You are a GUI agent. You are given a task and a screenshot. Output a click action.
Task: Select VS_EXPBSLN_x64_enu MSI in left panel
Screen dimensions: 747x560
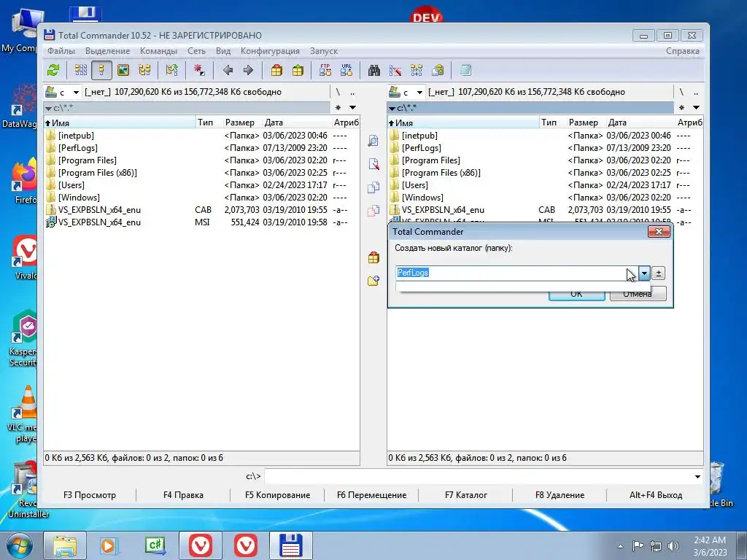[x=201, y=222]
